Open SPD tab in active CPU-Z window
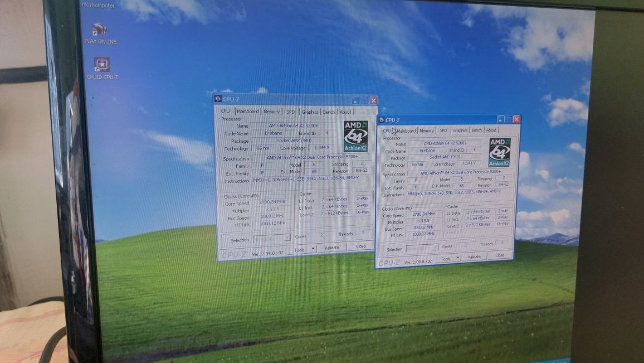 coord(443,130)
